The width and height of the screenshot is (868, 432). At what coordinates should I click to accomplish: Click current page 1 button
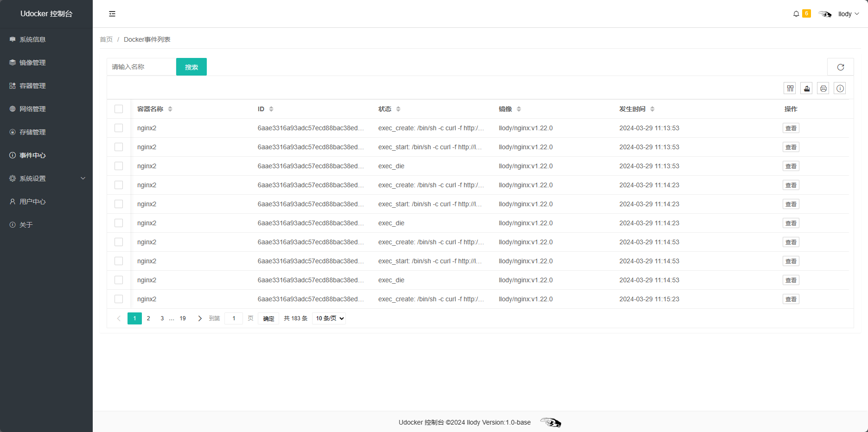tap(134, 318)
